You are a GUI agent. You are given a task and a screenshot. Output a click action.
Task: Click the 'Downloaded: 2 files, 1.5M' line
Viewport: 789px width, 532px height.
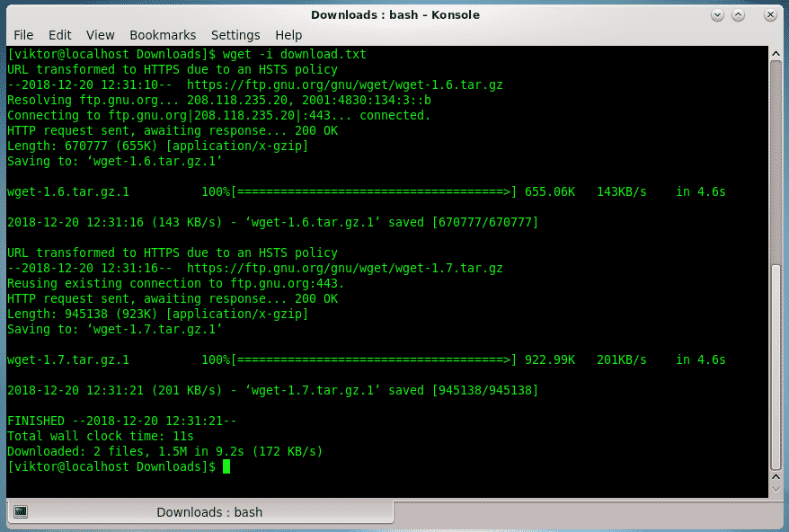point(165,451)
